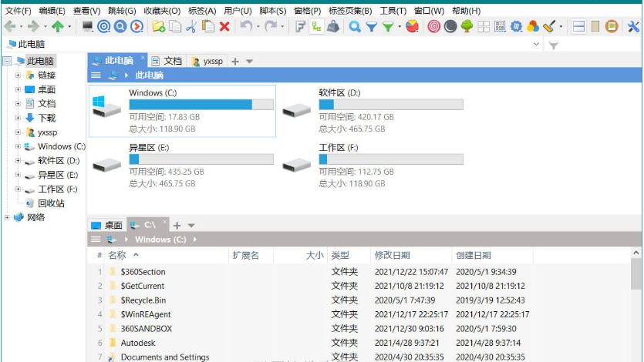Image resolution: width=644 pixels, height=362 pixels.
Task: Click the green tree icon in toolbar
Action: click(x=467, y=27)
